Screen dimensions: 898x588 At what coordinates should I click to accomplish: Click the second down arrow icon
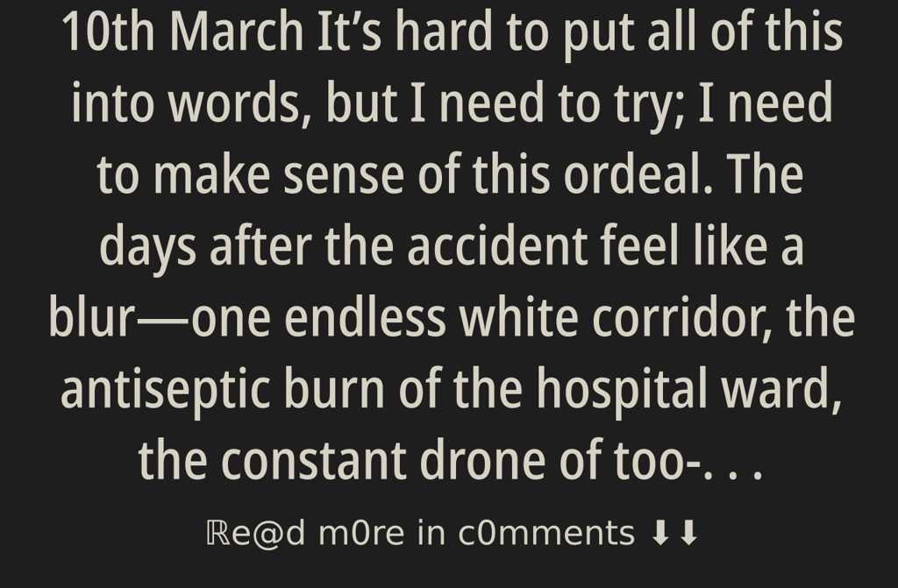tap(688, 533)
